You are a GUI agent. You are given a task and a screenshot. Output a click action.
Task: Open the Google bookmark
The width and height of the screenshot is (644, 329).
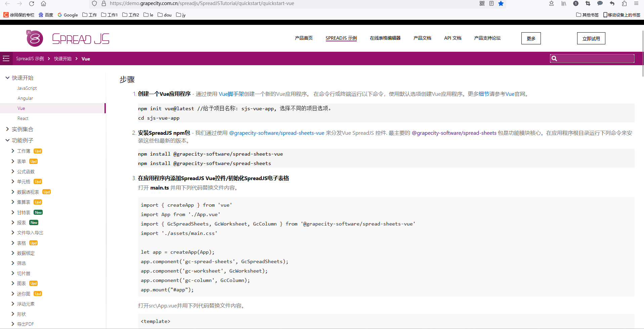pyautogui.click(x=68, y=15)
